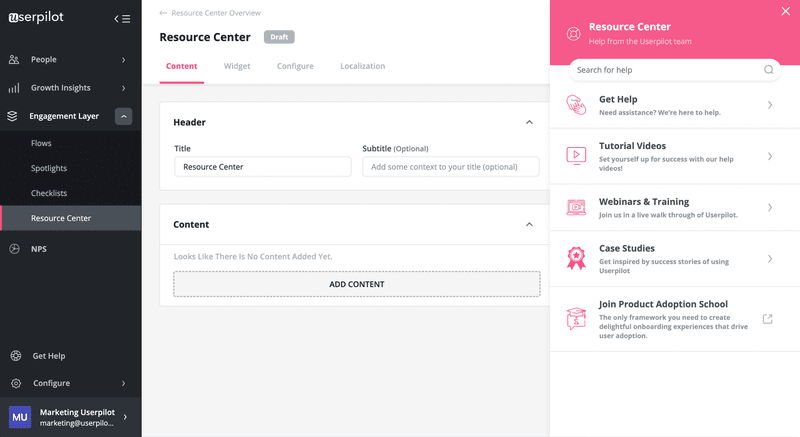The height and width of the screenshot is (437, 800).
Task: Open the Join Product Adoption School title
Action: click(x=663, y=304)
